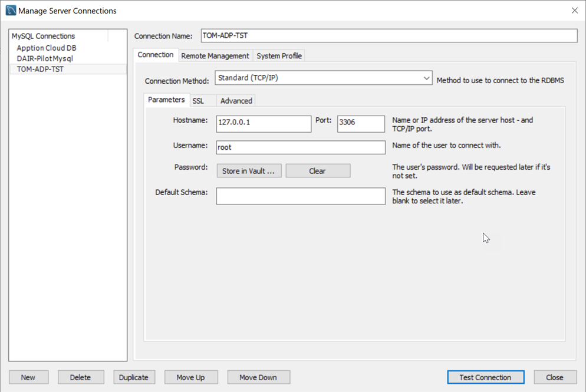
Task: Duplicate the selected connection
Action: coord(134,377)
